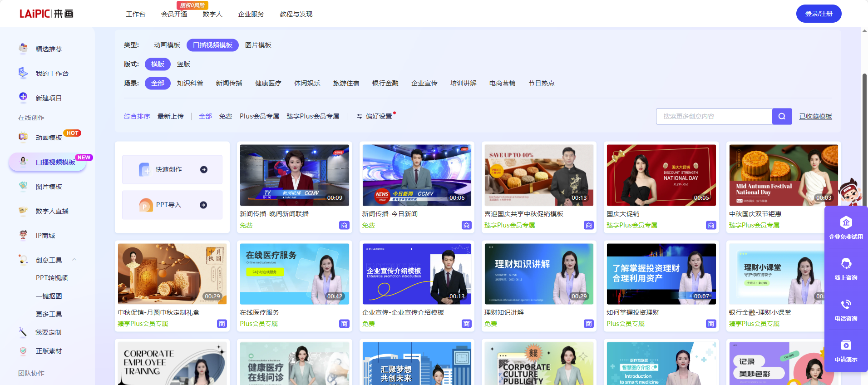Filter scene by 企业宣传
The height and width of the screenshot is (385, 868).
[424, 83]
